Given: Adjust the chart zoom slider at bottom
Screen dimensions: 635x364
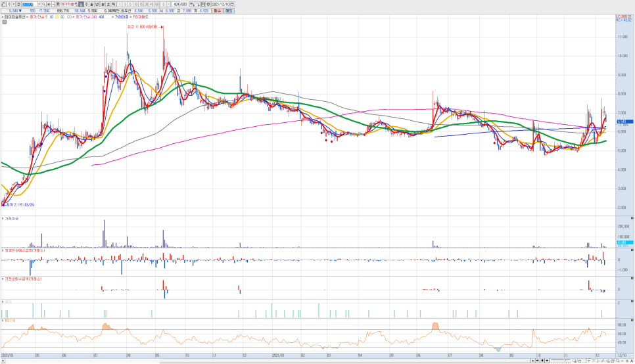Looking at the screenshot, I should click(561, 361).
